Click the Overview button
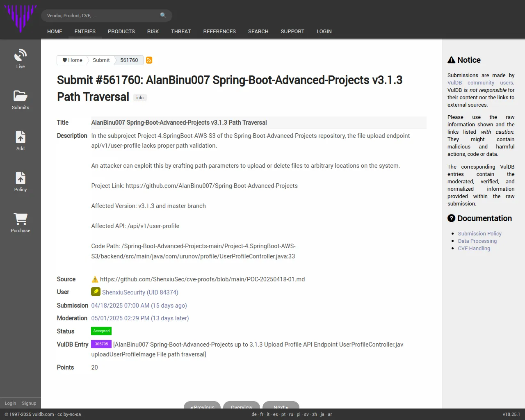The width and height of the screenshot is (525, 420). coord(242,405)
